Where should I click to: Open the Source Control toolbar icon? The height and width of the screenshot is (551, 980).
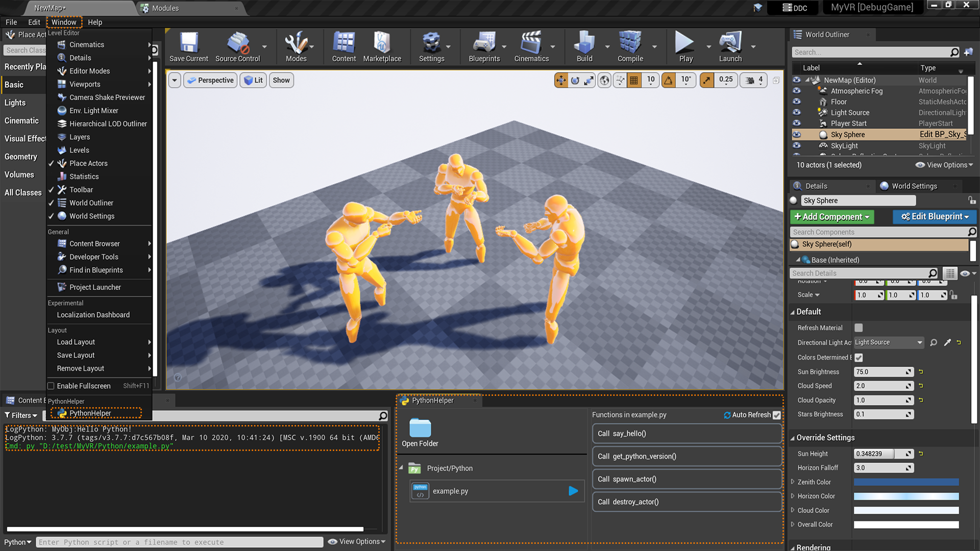237,43
